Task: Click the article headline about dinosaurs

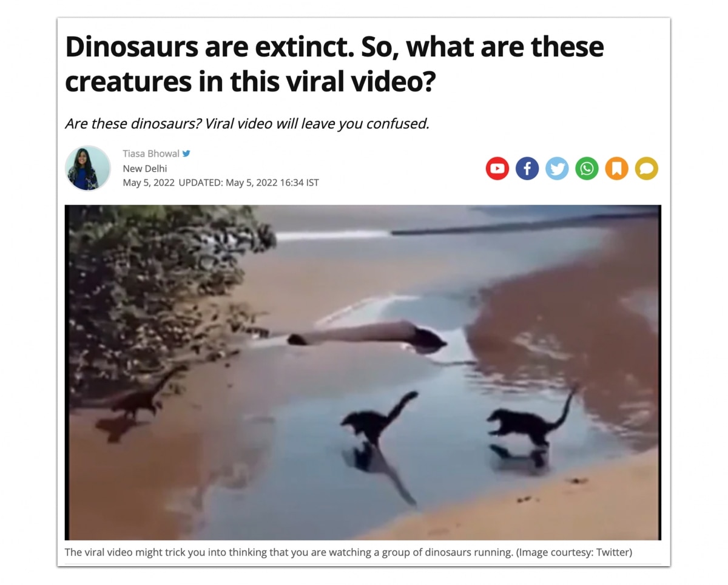Action: point(334,64)
